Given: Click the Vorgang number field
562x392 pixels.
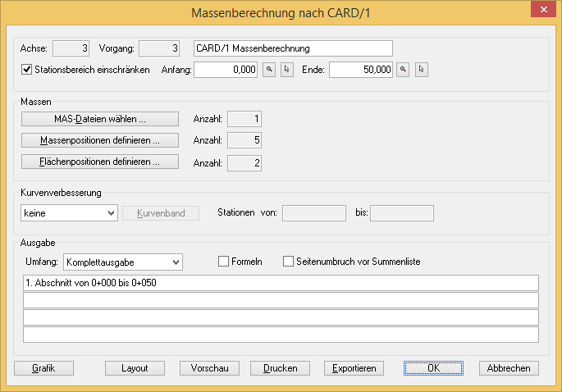Looking at the screenshot, I should pos(159,48).
